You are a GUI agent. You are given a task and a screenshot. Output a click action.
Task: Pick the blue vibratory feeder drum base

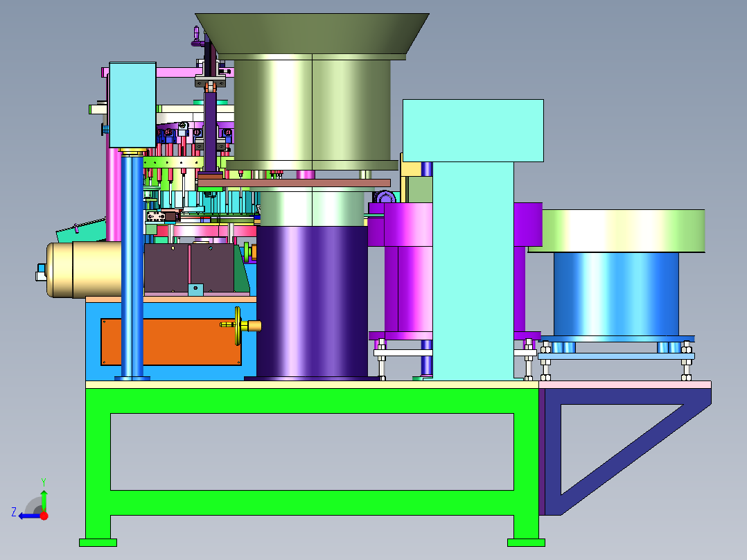point(616,294)
